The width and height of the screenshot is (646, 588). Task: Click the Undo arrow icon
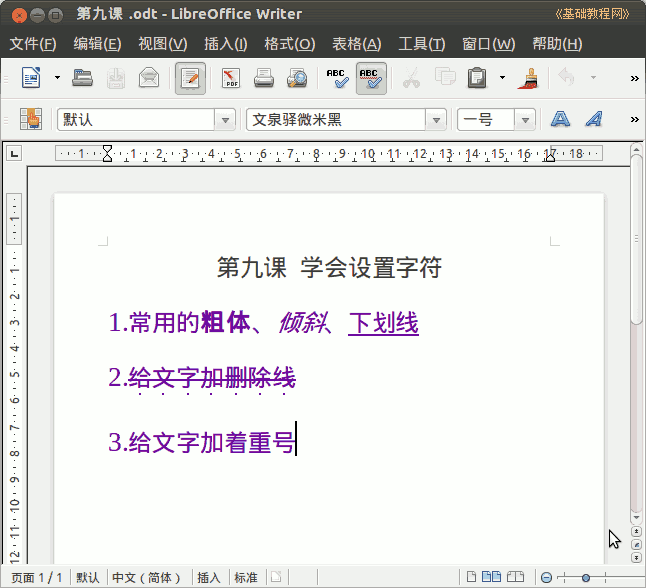pyautogui.click(x=566, y=77)
